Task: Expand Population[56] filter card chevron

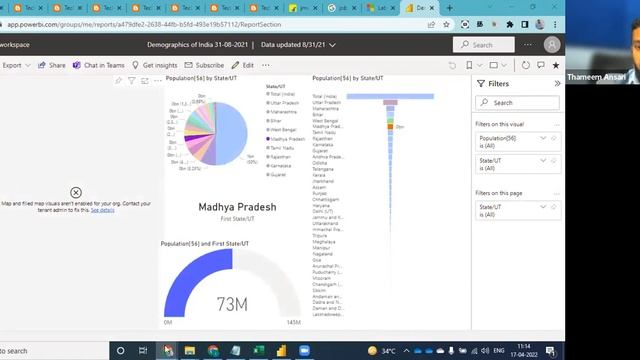Action: click(x=543, y=138)
